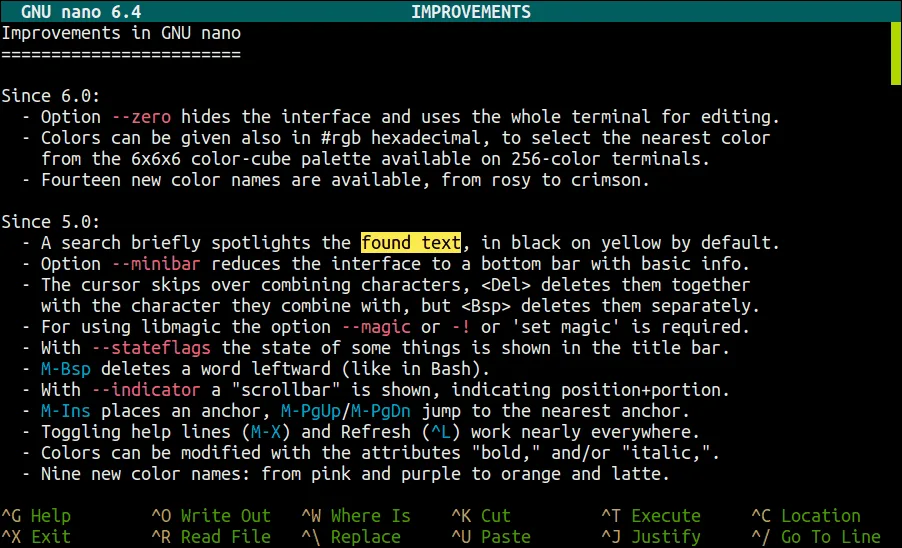Click the '<Bsp>' text in combining line

coord(486,306)
